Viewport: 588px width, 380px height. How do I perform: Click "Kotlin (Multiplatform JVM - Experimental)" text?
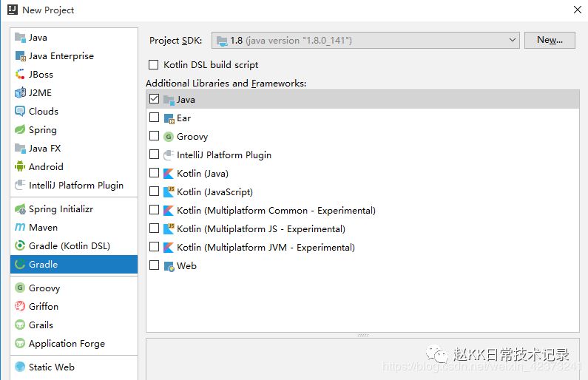(x=266, y=248)
